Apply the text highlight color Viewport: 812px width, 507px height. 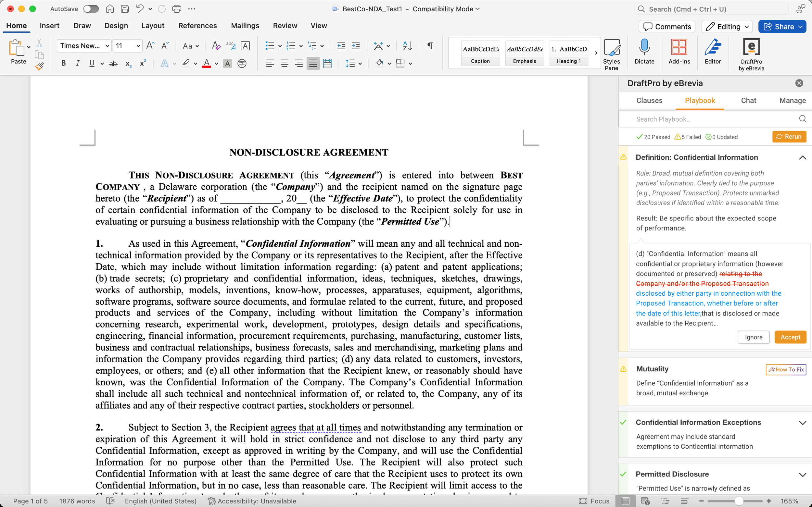click(185, 63)
